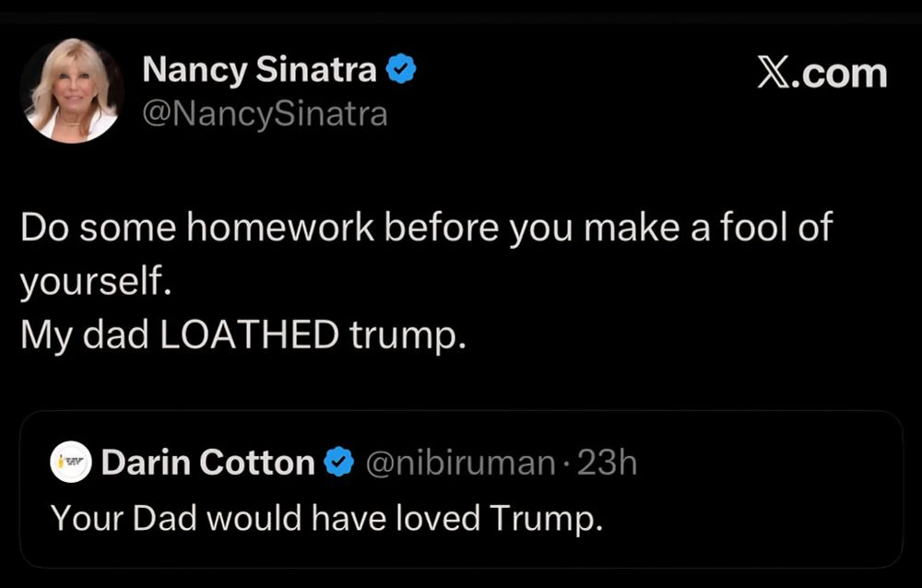922x588 pixels.
Task: Click Nancy Sinatra's blue verified badge
Action: [x=401, y=70]
